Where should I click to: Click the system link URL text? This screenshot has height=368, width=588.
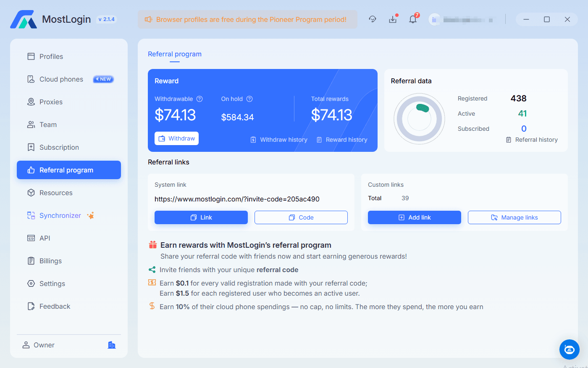coord(237,199)
